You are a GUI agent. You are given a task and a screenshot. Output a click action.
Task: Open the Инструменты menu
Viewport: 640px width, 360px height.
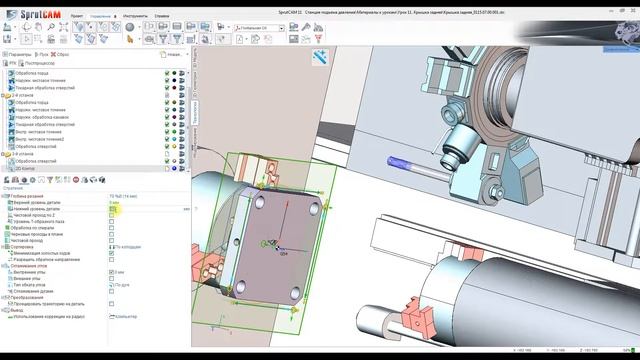pyautogui.click(x=135, y=16)
